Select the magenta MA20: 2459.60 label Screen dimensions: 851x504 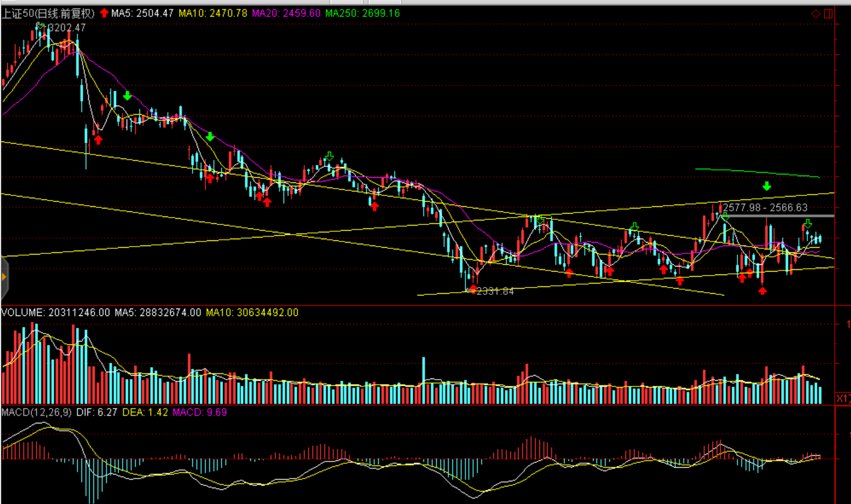(286, 13)
